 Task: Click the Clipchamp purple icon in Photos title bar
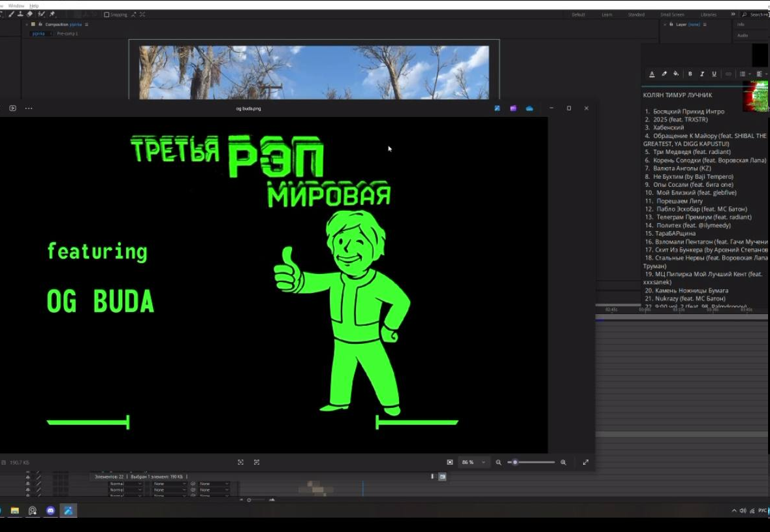(x=513, y=108)
